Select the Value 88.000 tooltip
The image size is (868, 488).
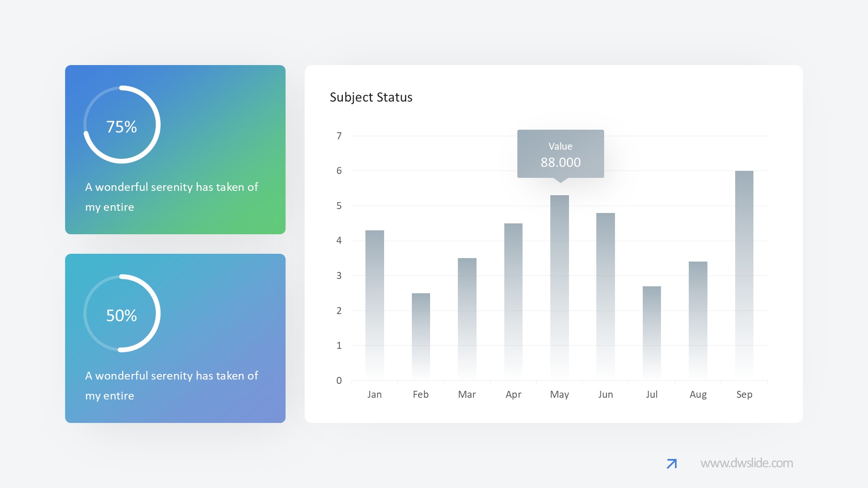[560, 154]
